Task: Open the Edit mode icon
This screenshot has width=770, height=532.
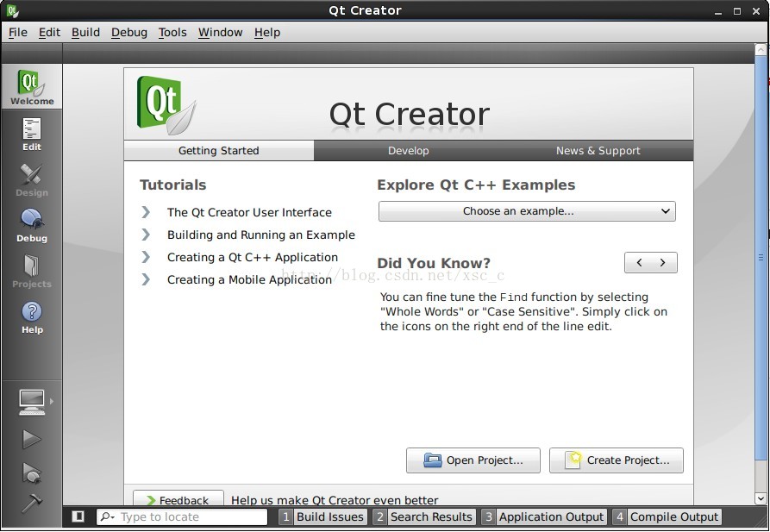Action: click(x=31, y=135)
